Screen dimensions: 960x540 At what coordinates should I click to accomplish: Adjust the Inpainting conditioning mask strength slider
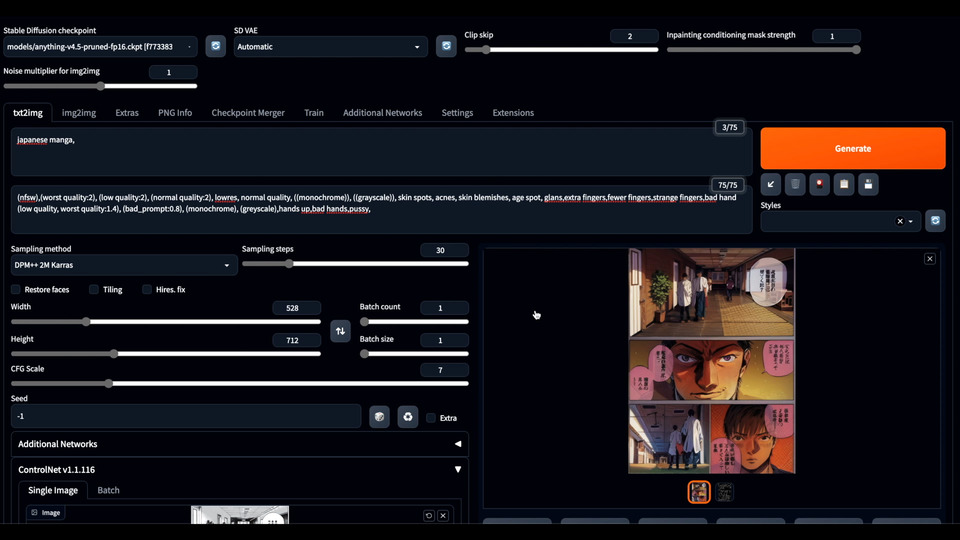pos(763,50)
